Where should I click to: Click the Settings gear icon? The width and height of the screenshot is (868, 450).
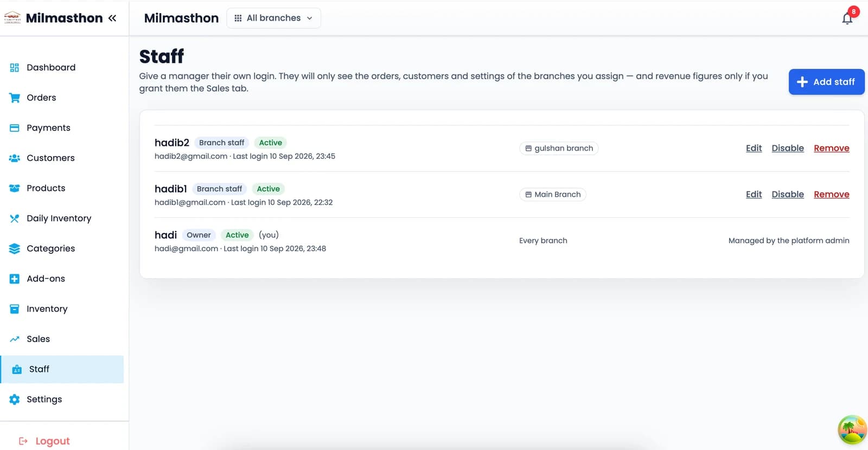[15, 400]
